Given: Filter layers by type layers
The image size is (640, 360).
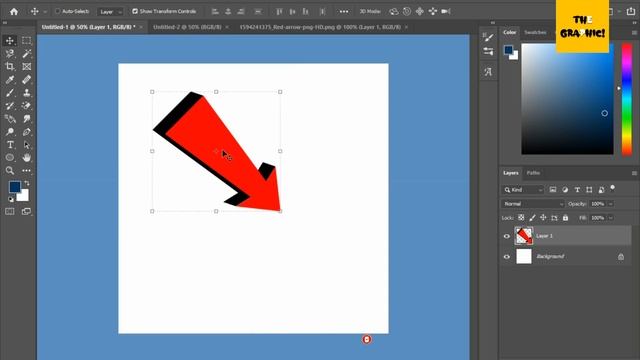Looking at the screenshot, I should pyautogui.click(x=577, y=190).
